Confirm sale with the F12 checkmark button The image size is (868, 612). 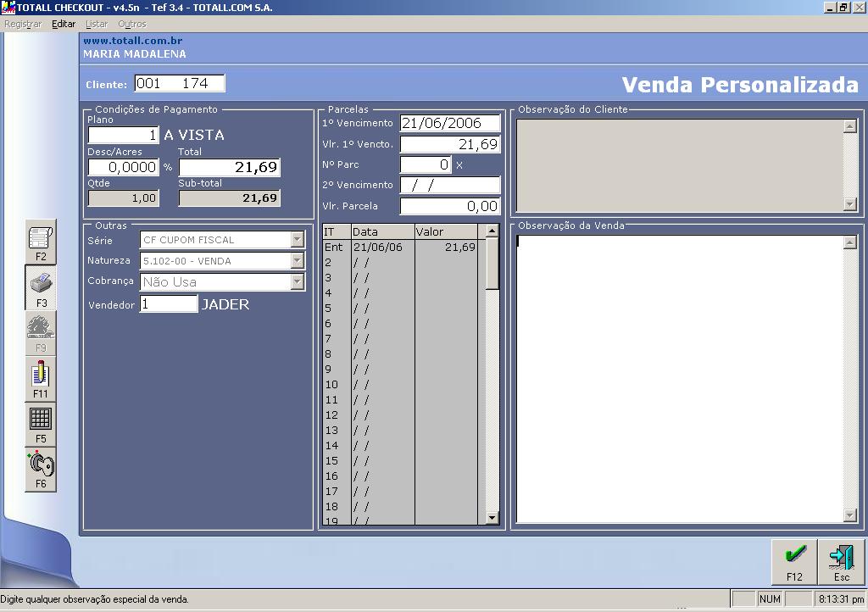[x=794, y=562]
